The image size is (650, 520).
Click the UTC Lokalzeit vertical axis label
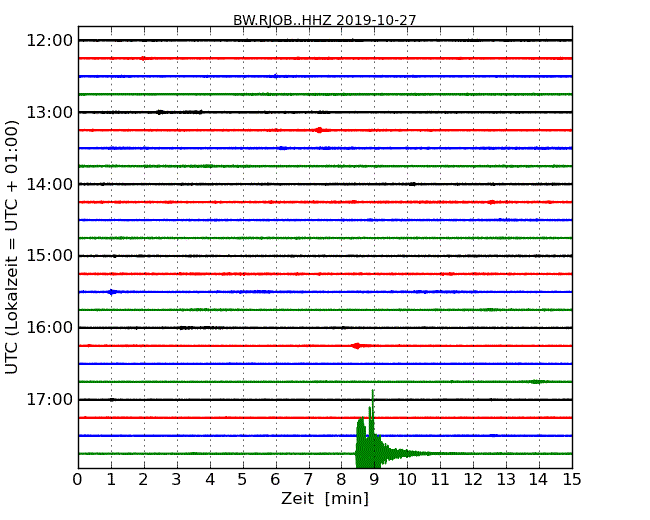point(12,247)
